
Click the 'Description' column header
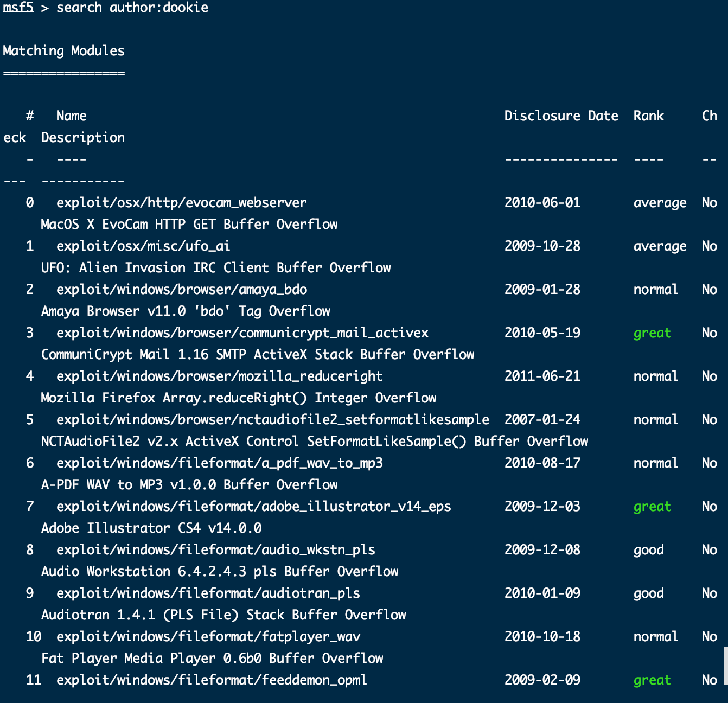[x=83, y=138]
